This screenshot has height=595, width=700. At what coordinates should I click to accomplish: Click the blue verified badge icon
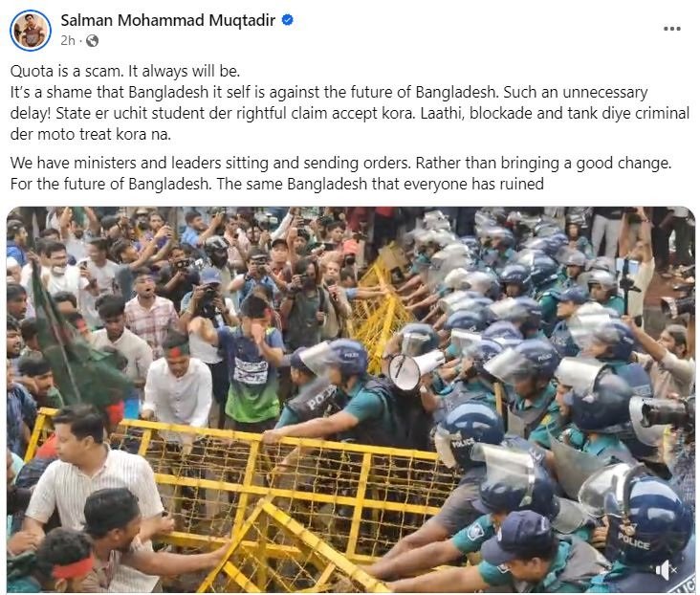(x=288, y=20)
